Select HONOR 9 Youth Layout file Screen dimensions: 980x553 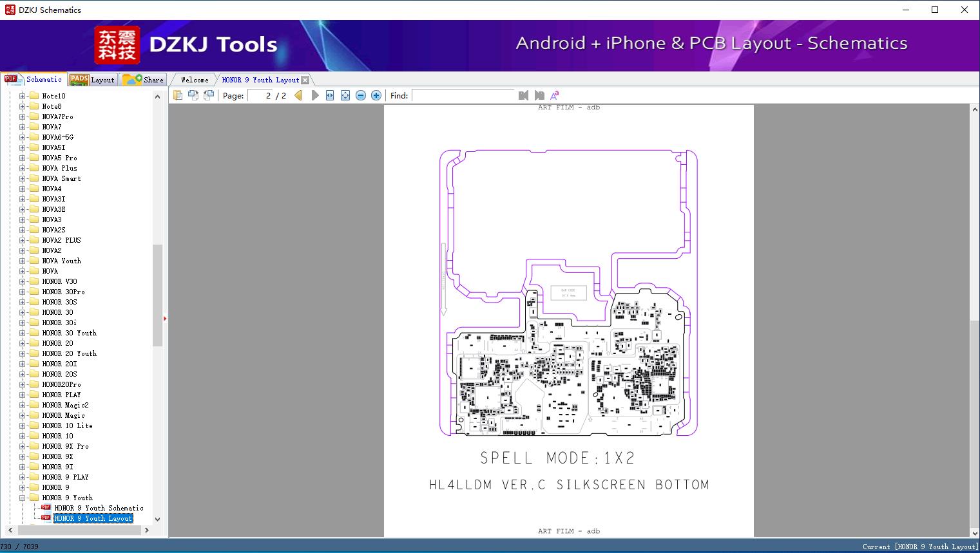pos(93,518)
